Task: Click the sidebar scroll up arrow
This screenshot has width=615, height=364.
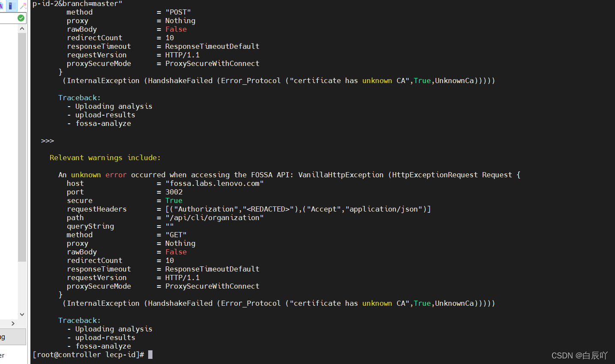Action: tap(22, 28)
